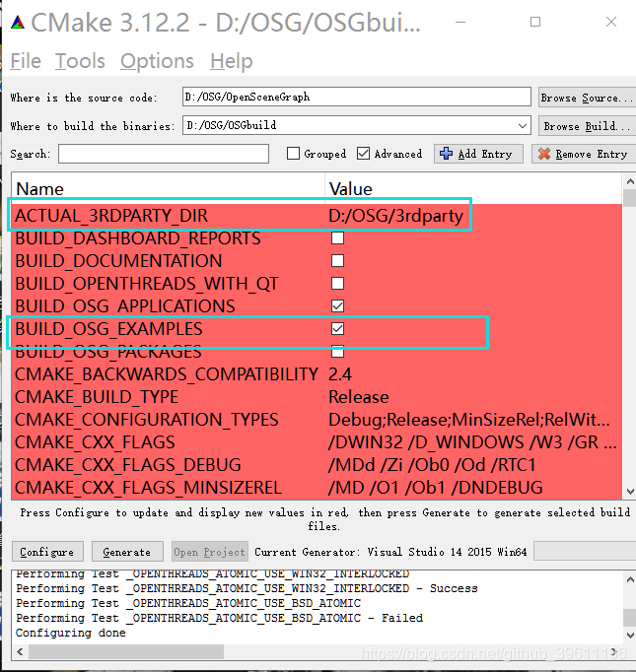Sort by the Name column header

168,188
